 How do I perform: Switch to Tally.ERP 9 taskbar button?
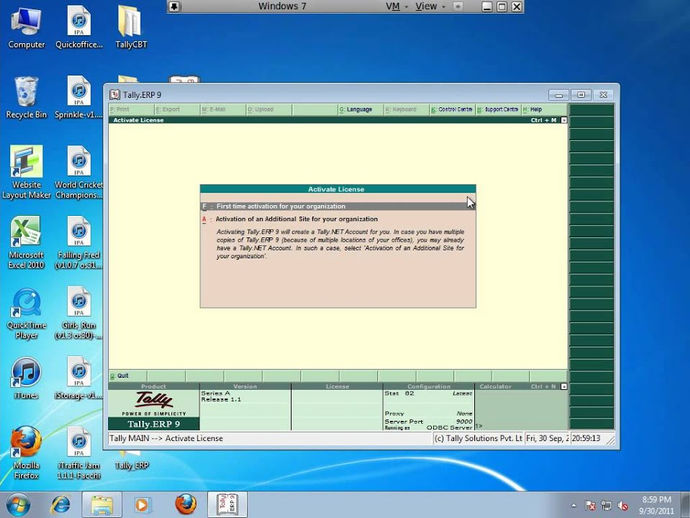click(228, 505)
